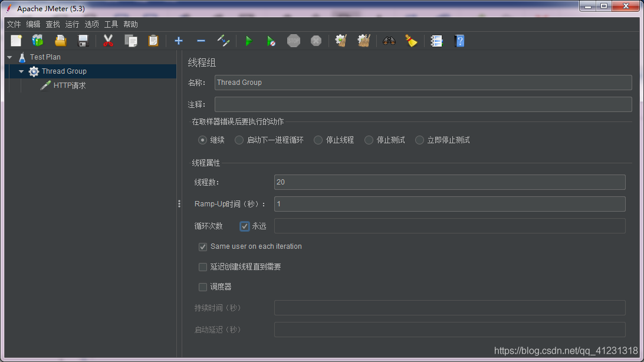
Task: Click the split-pane divider handle dots
Action: click(x=179, y=204)
